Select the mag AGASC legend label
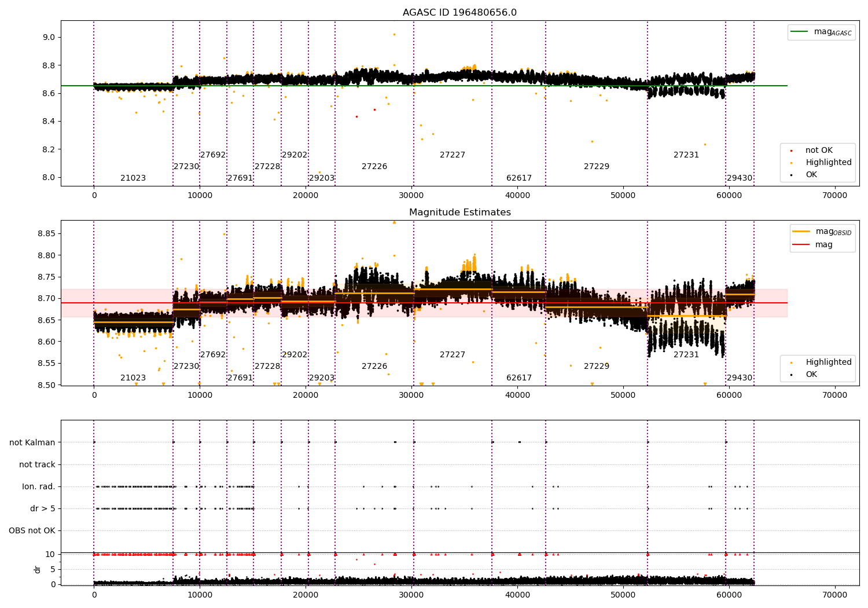868x608 pixels. (833, 32)
